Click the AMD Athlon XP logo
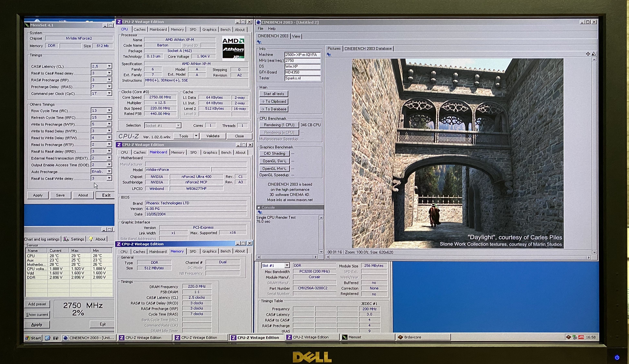629x364 pixels. tap(233, 48)
